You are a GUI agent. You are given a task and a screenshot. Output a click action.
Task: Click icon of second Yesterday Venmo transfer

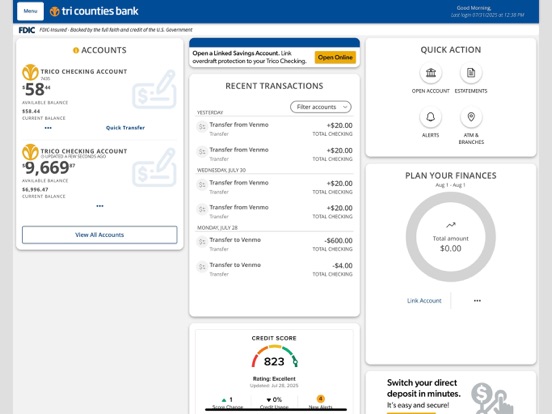[x=202, y=152]
